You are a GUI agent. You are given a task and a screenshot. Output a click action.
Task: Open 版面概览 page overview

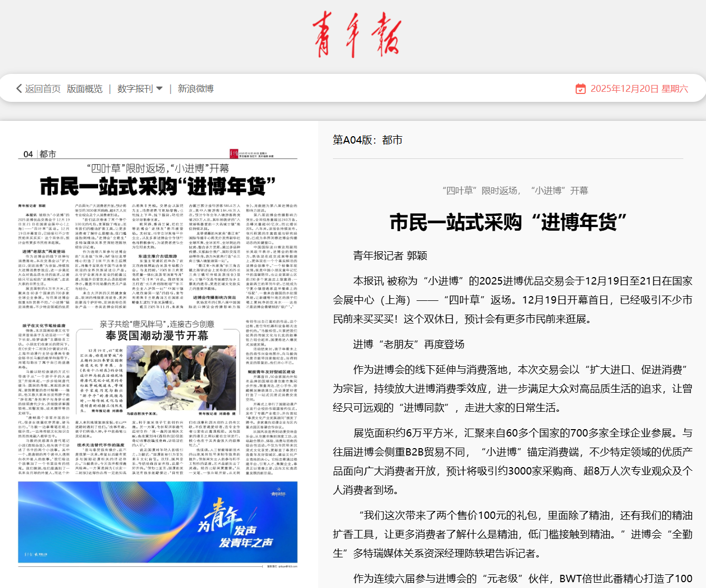pos(84,89)
